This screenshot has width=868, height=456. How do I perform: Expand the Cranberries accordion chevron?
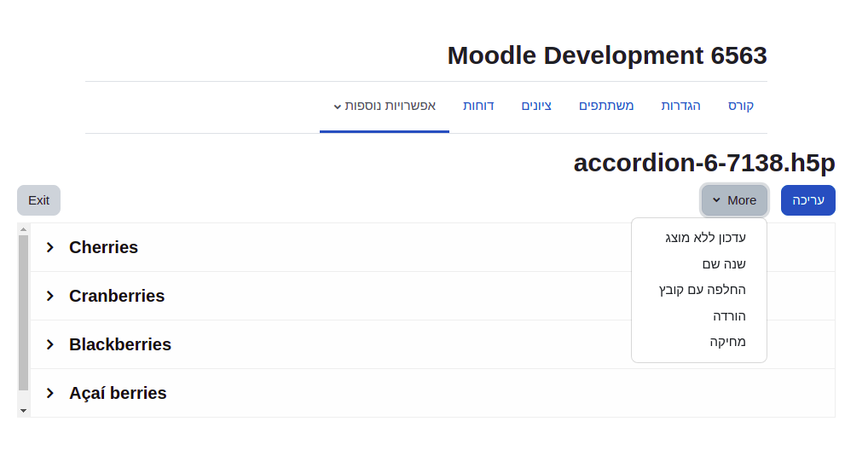coord(49,296)
